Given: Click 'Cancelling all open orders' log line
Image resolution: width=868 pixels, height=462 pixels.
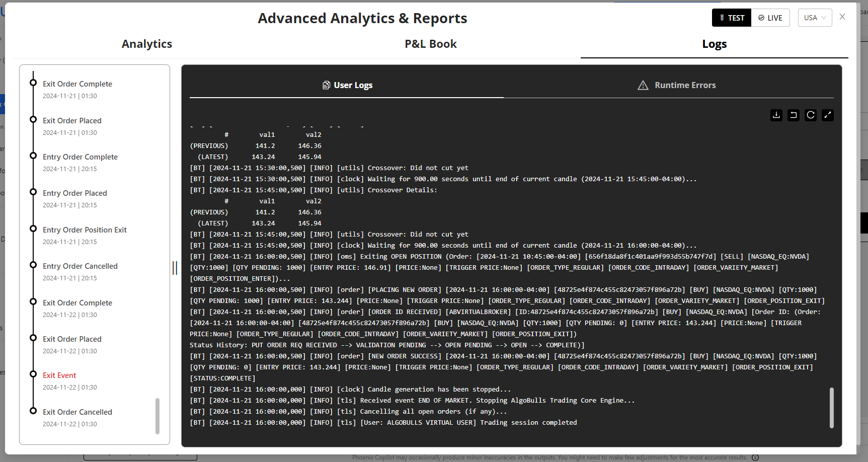Looking at the screenshot, I should 348,412.
